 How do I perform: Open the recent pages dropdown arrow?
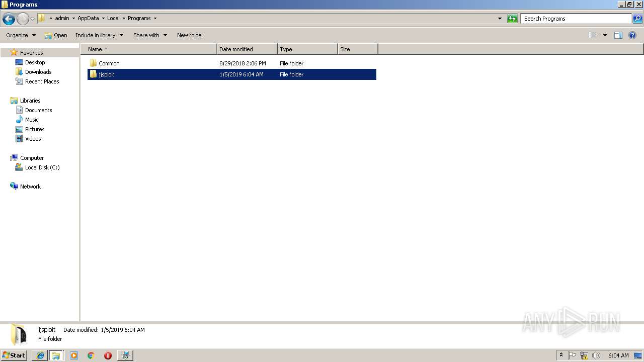point(32,19)
